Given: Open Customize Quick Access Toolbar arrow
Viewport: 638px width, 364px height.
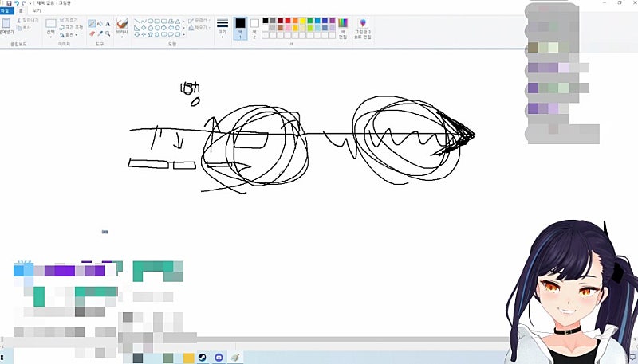Looking at the screenshot, I should pos(30,4).
